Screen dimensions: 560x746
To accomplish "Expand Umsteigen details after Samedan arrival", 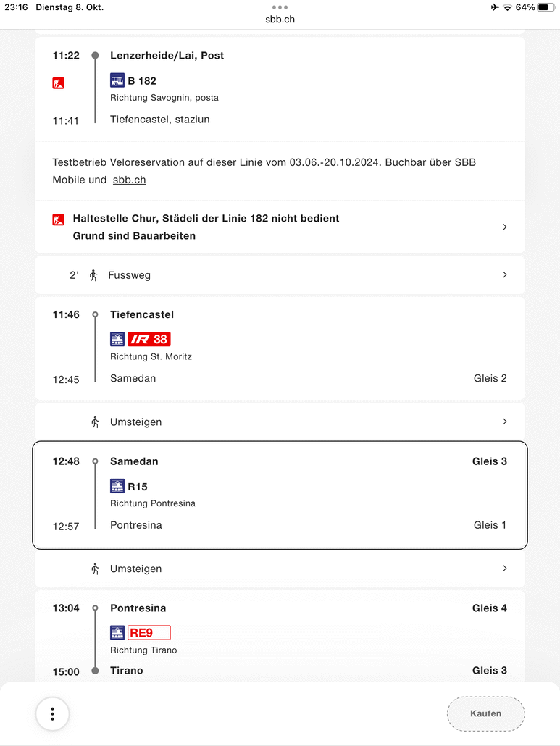I will [x=504, y=422].
